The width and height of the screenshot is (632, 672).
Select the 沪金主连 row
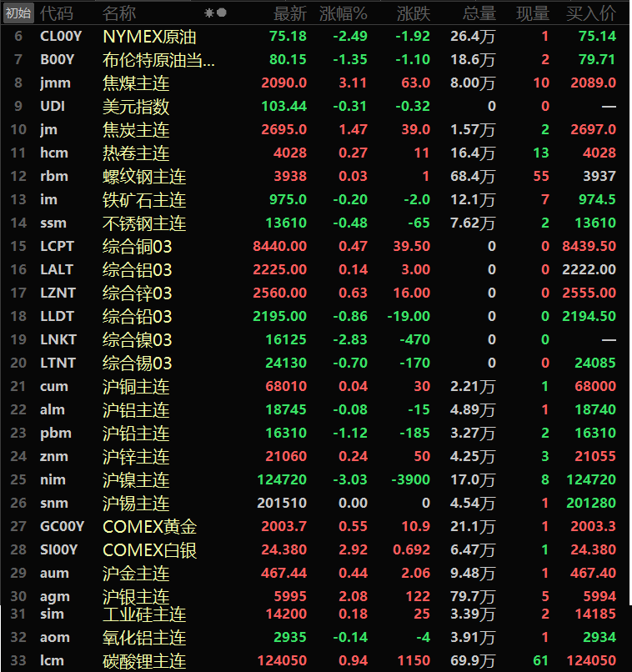point(316,574)
